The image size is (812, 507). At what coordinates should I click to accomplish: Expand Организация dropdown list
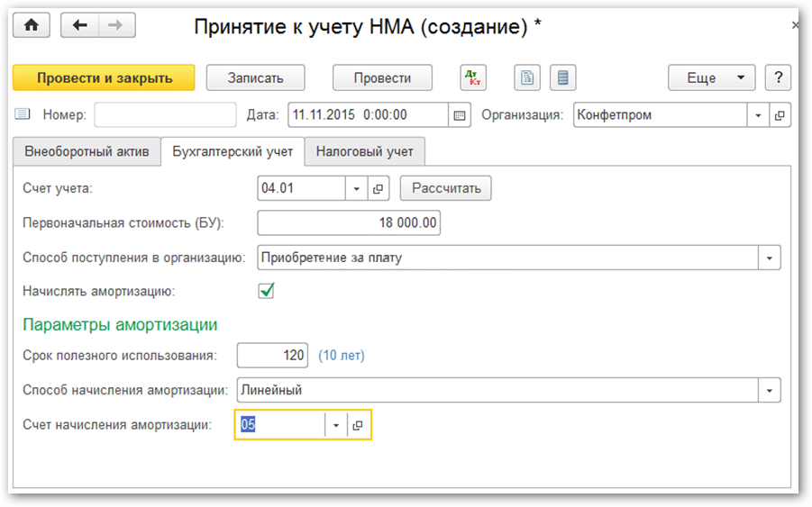(x=758, y=115)
